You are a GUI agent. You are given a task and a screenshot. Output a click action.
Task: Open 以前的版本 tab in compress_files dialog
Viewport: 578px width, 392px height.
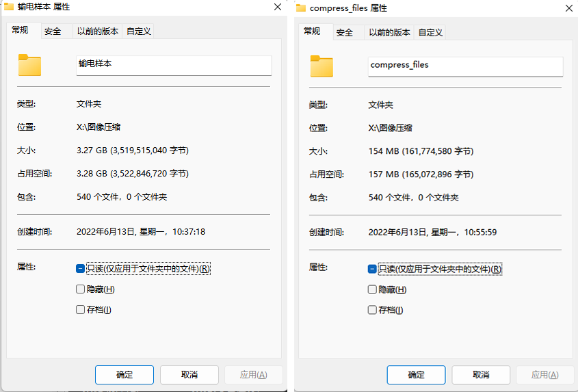click(389, 32)
